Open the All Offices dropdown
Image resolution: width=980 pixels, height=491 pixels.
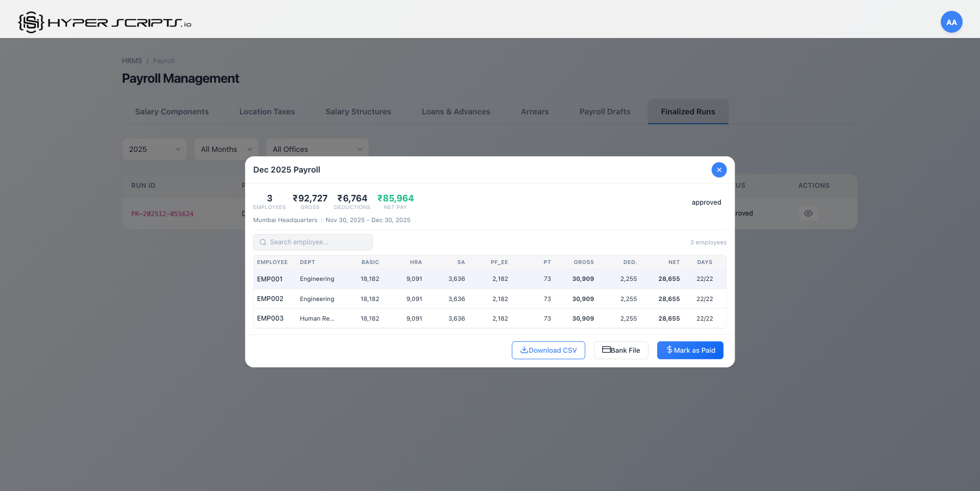pos(317,149)
